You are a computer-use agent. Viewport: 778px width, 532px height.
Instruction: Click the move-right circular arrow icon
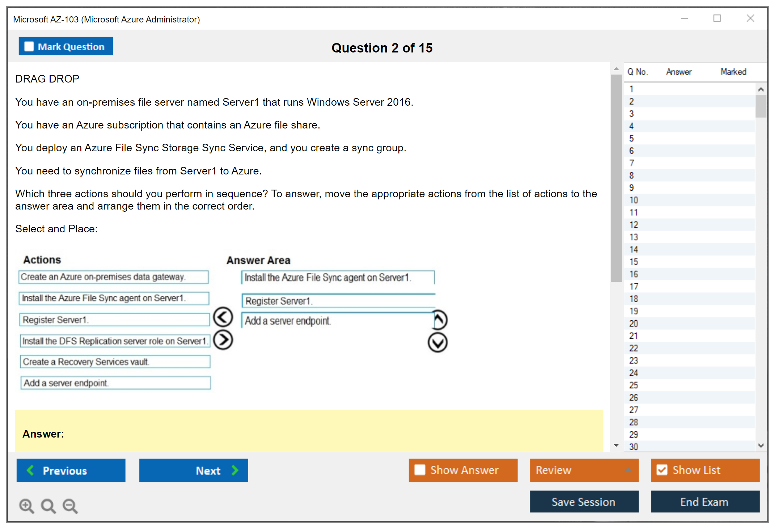pos(223,340)
